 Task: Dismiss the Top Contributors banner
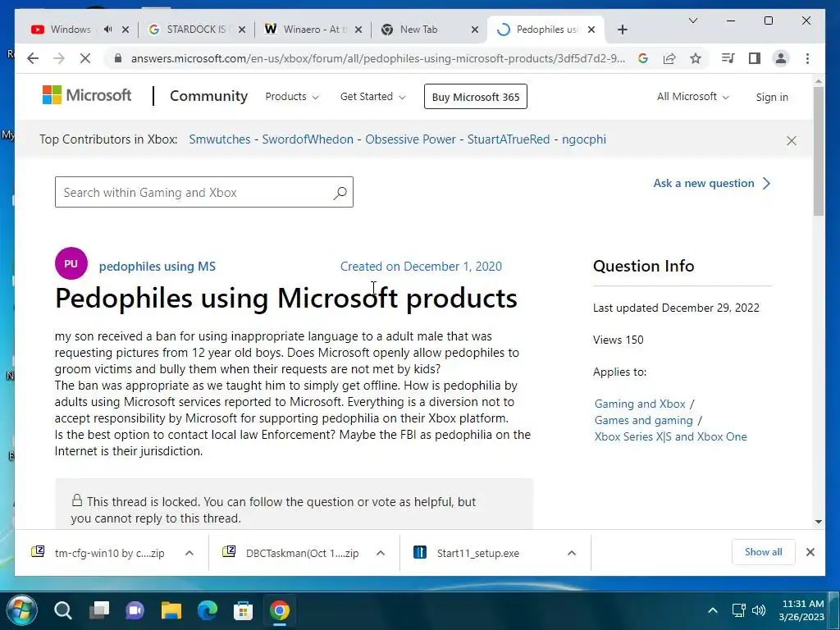tap(792, 140)
